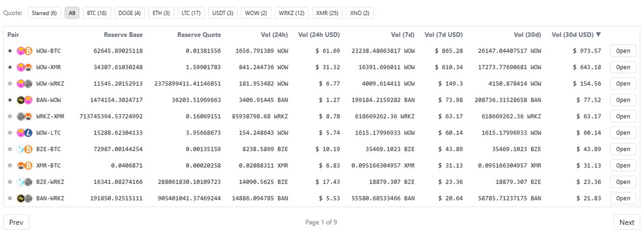Screen dimensions: 644x233
Task: Filter pairs by BTC (18)
Action: click(x=97, y=13)
